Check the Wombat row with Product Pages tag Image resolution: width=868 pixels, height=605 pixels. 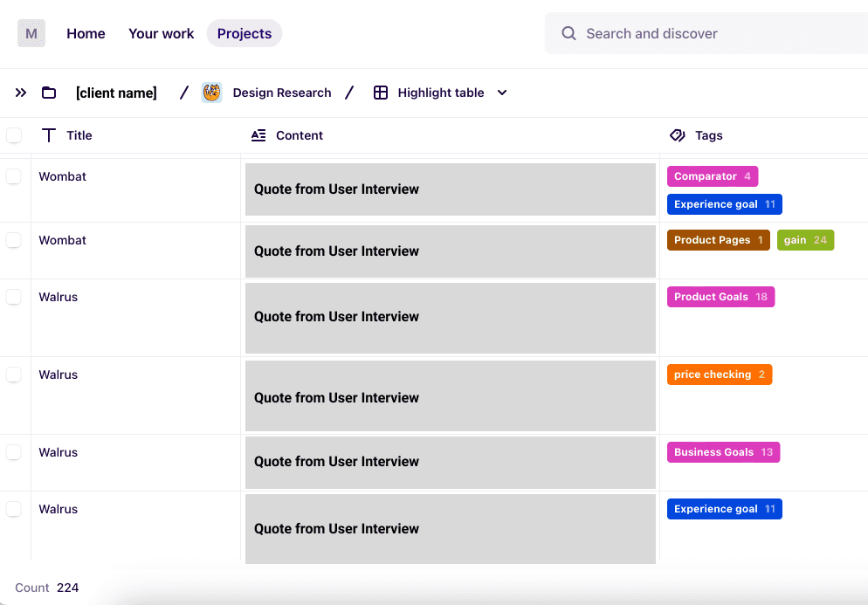tap(14, 240)
